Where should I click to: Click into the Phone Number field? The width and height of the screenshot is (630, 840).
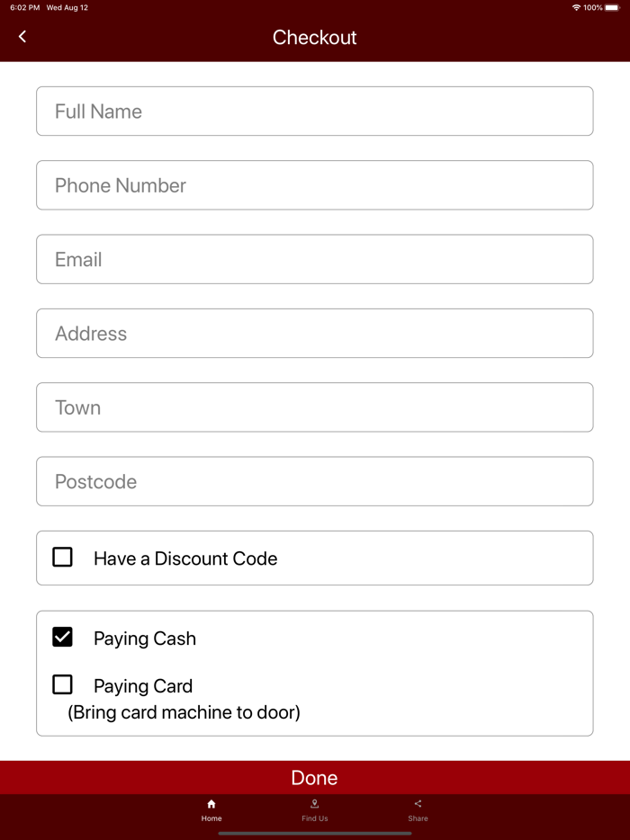[x=314, y=185]
